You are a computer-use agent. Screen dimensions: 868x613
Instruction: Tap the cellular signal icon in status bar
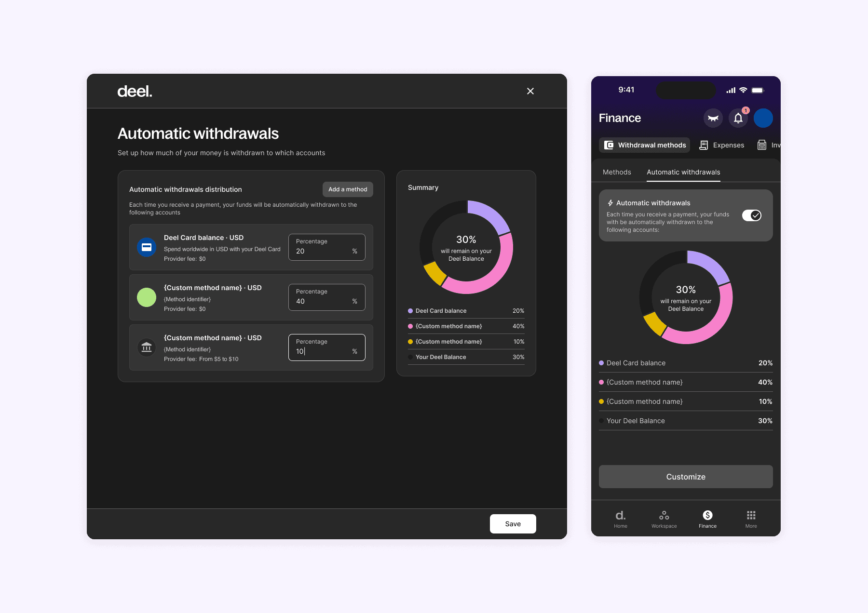click(731, 90)
